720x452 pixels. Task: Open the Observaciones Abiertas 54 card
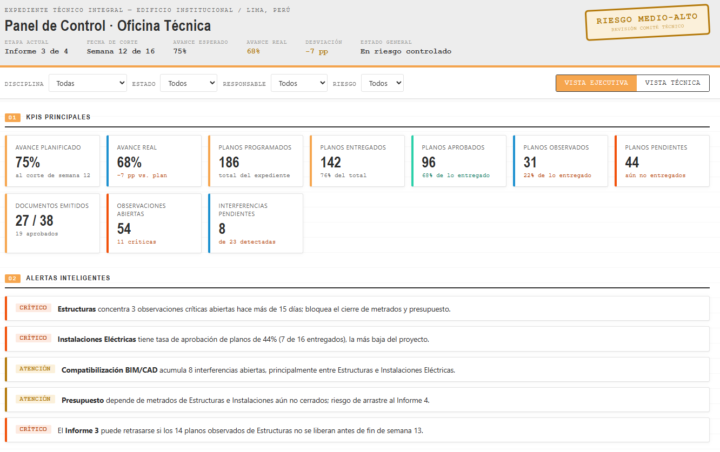(154, 223)
